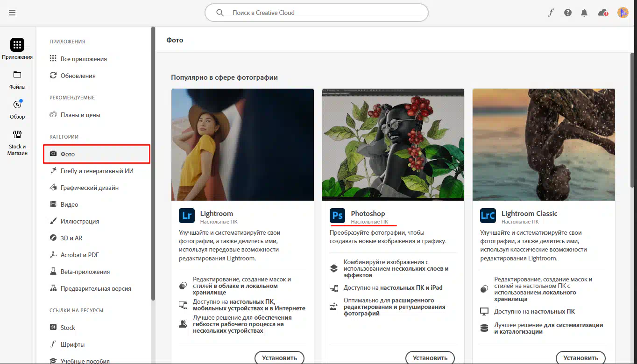637x364 pixels.
Task: Click the Lightroom title text
Action: click(x=217, y=214)
